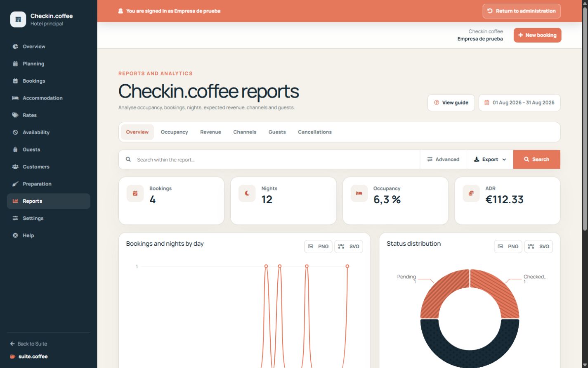Click the Overview pie chart sidebar icon
The width and height of the screenshot is (588, 368).
click(15, 47)
